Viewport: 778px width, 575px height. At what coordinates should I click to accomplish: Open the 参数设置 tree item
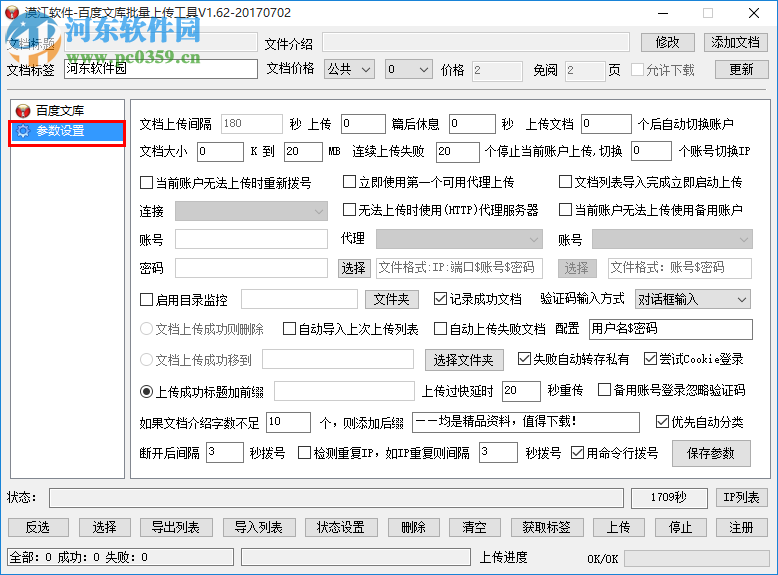(67, 131)
